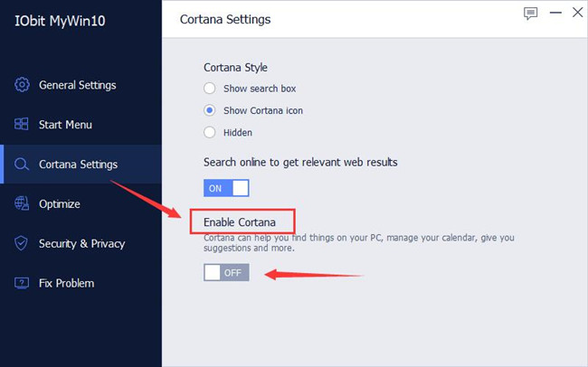588x367 pixels.
Task: Select the Show search box radio button
Action: tap(209, 89)
